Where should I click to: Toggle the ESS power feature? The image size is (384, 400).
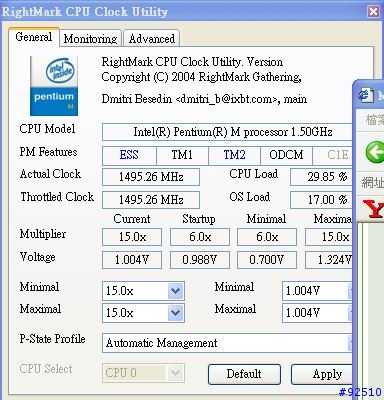tap(129, 155)
